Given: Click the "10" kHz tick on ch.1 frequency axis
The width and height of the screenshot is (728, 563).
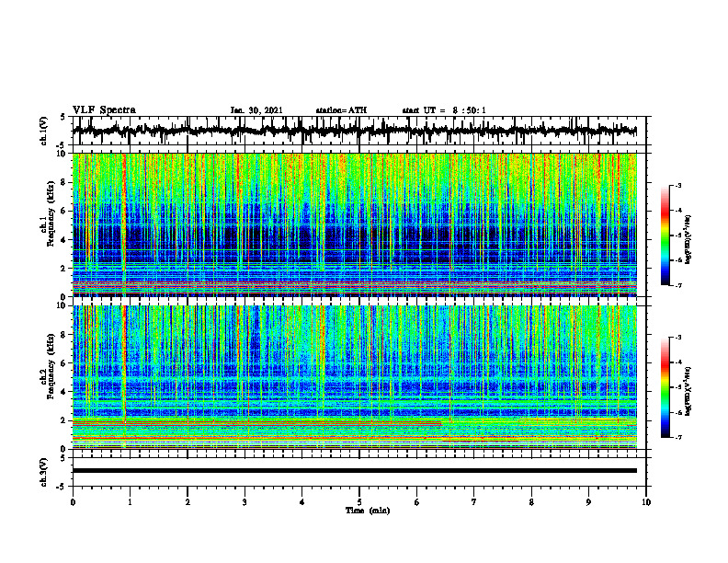Looking at the screenshot, I should click(63, 154).
